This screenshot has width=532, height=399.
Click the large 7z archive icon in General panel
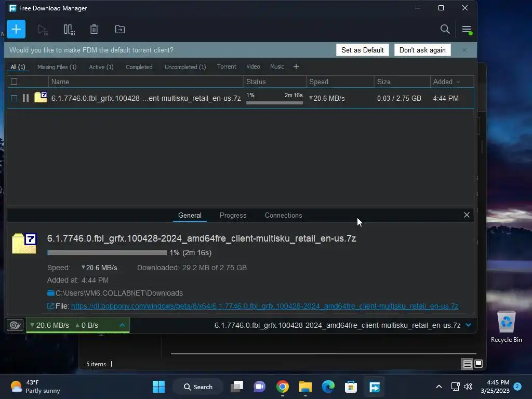[24, 243]
